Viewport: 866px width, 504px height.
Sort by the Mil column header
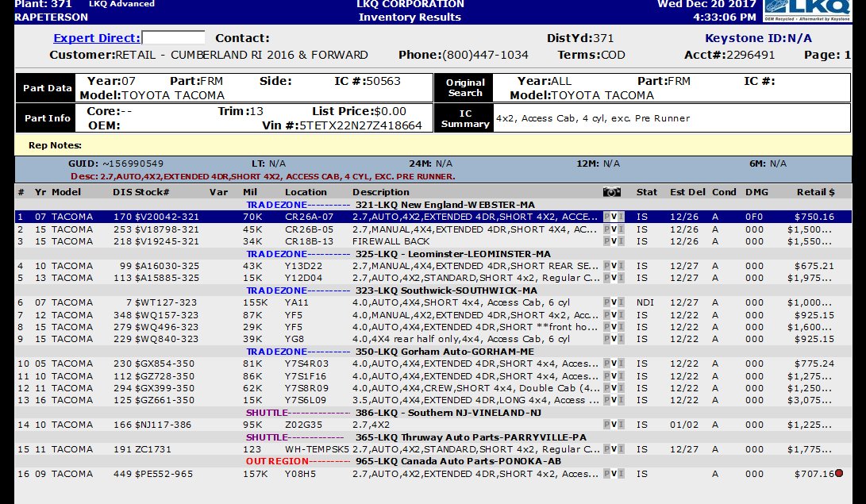coord(250,192)
